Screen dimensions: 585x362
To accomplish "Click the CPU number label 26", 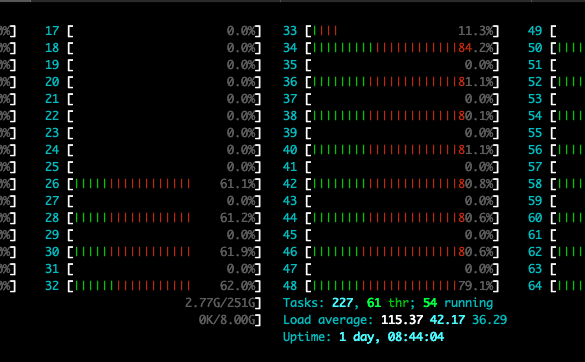I will coord(52,184).
